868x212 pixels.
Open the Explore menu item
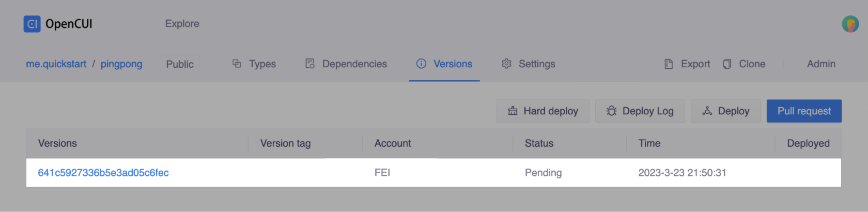(x=182, y=24)
